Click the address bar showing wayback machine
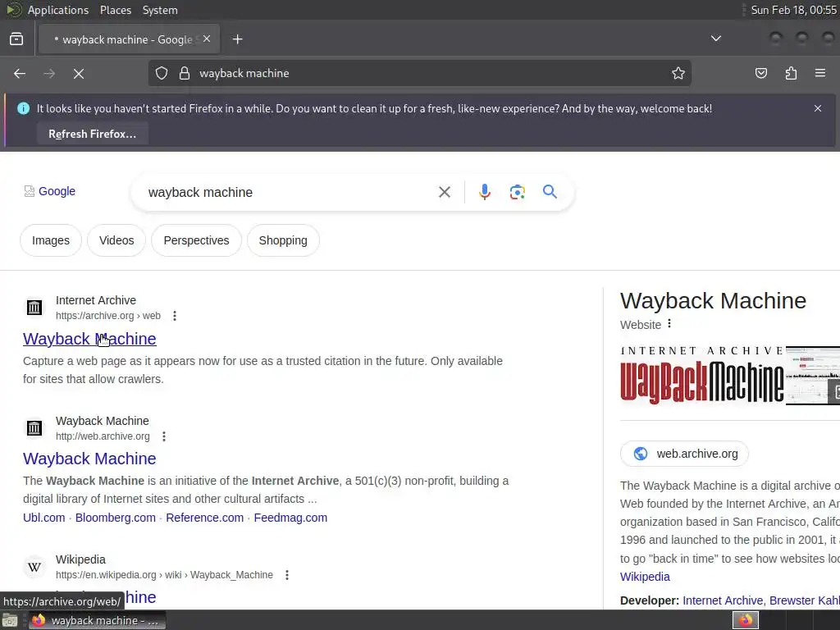The width and height of the screenshot is (840, 630). tap(420, 73)
